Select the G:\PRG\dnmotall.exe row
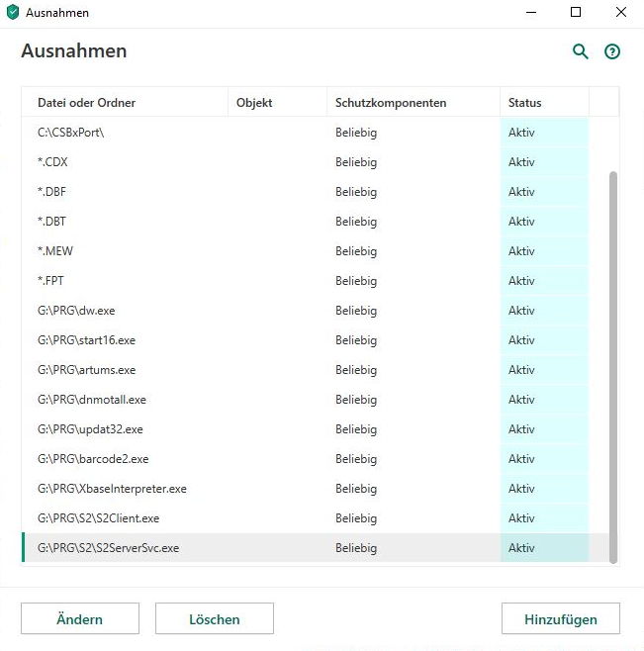Image resolution: width=644 pixels, height=651 pixels. pos(316,400)
